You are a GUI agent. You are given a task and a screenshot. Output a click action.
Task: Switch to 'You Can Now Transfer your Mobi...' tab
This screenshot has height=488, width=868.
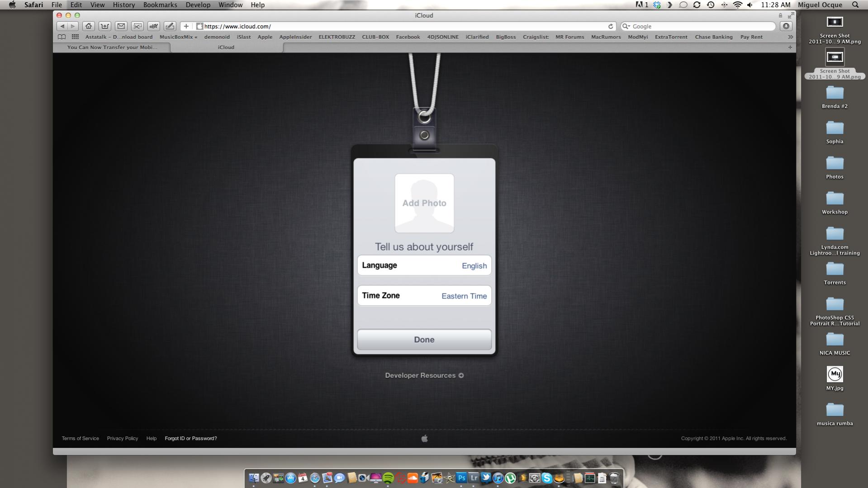pyautogui.click(x=112, y=47)
